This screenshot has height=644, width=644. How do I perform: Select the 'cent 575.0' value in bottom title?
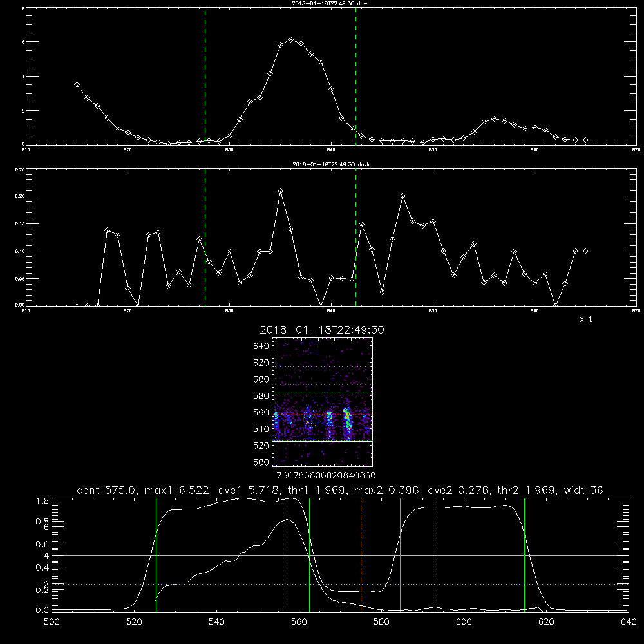pyautogui.click(x=107, y=490)
